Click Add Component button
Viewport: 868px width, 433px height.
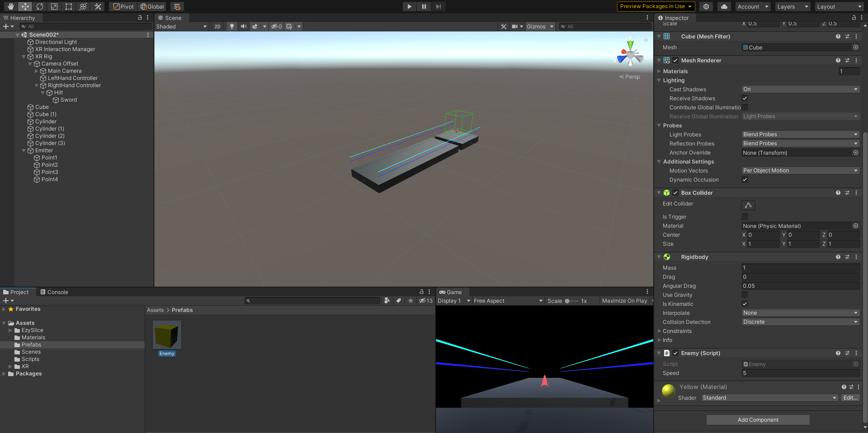758,419
